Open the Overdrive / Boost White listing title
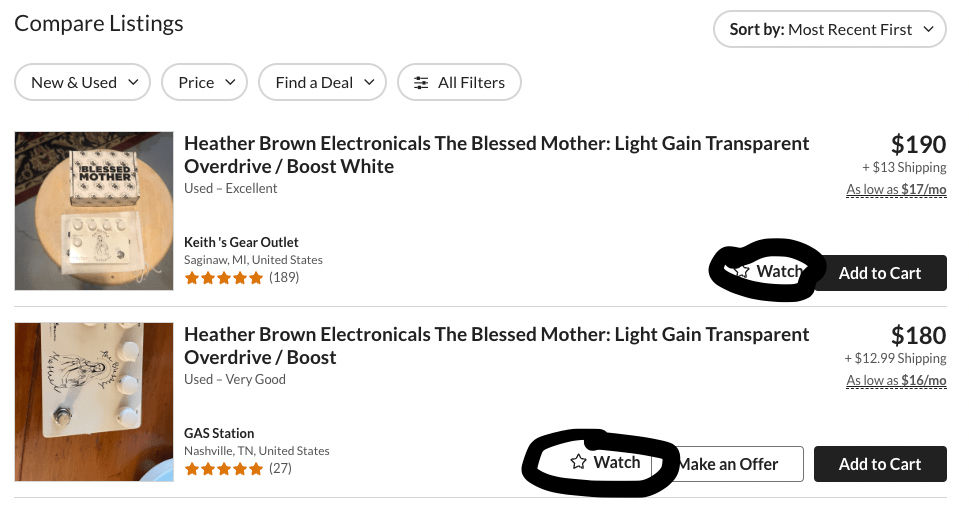 pos(496,154)
